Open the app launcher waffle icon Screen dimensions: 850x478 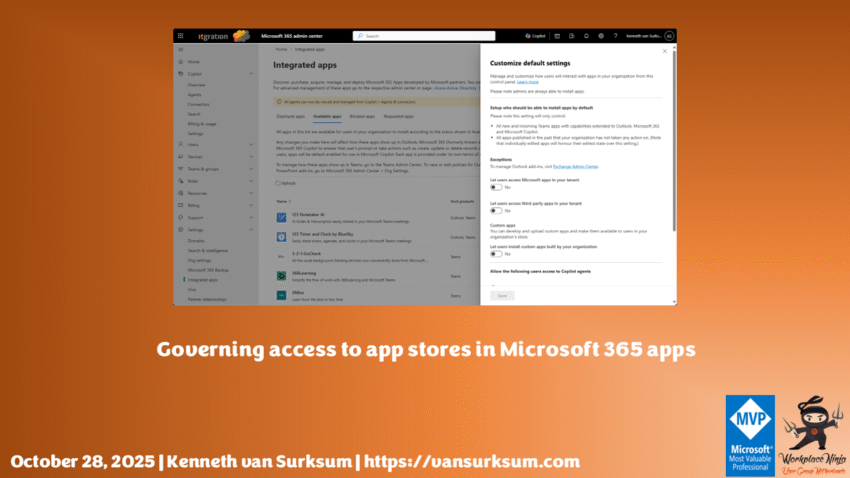180,35
